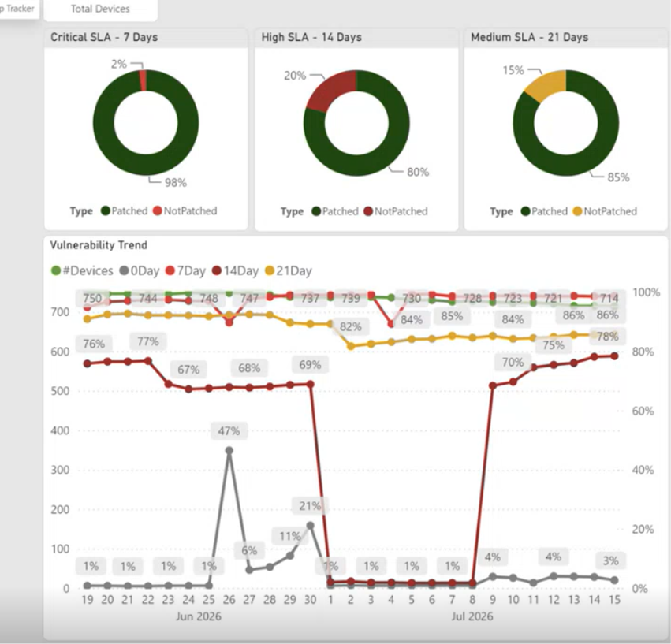Select Patched legend in Medium SLA chart

pos(544,211)
